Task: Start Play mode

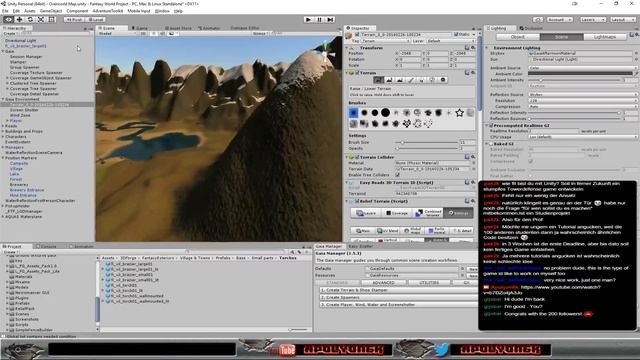Action: click(309, 19)
